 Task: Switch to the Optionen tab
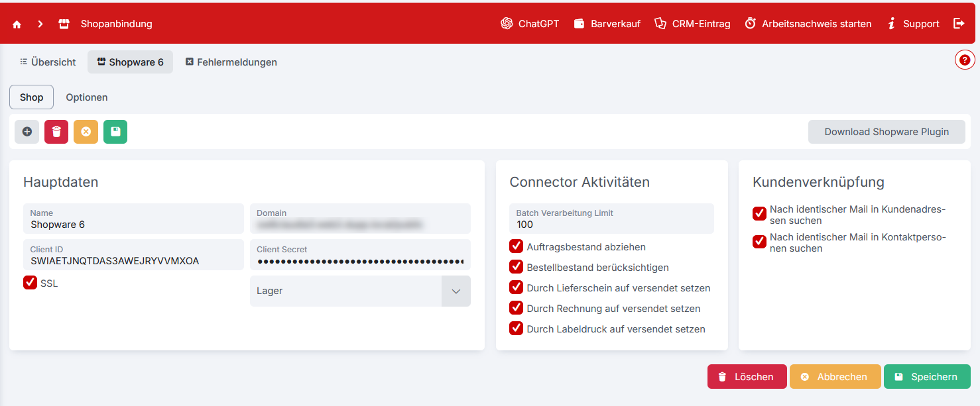(x=86, y=97)
